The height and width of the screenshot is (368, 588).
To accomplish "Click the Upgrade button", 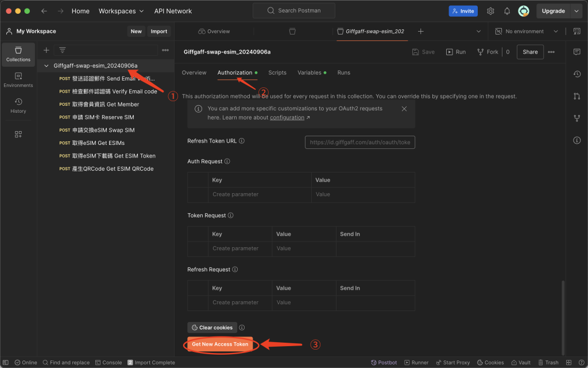I will 554,11.
